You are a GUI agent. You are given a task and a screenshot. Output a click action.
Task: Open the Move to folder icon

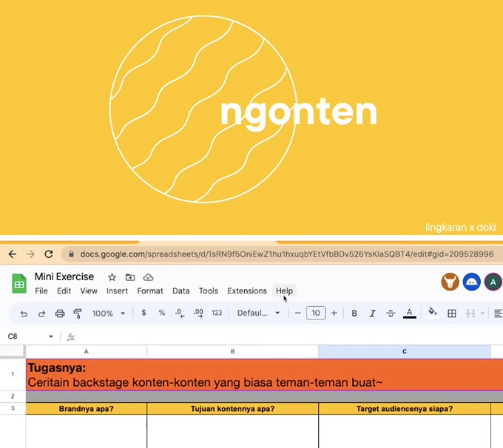coord(130,277)
